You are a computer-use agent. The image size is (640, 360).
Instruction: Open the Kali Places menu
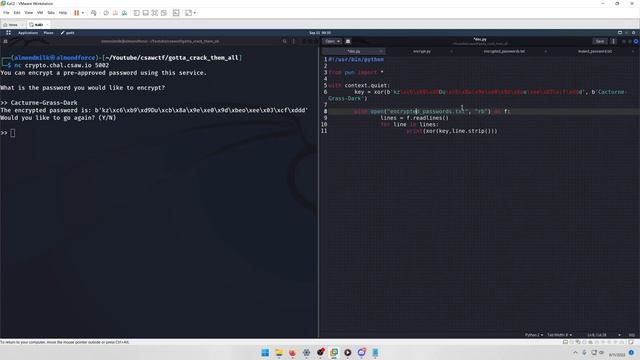48,33
